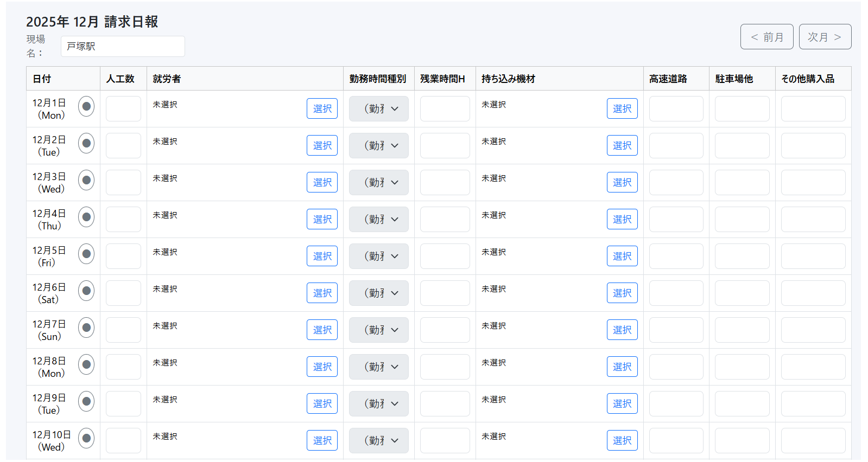Choose workers via 選択 for 12月7日
Image resolution: width=868 pixels, height=462 pixels.
(x=322, y=330)
